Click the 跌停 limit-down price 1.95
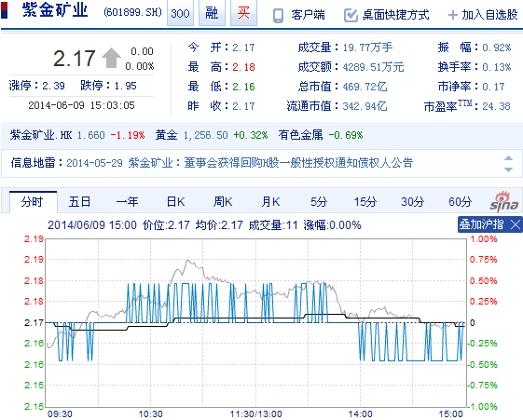Viewport: 523px width, 420px height. coord(126,86)
